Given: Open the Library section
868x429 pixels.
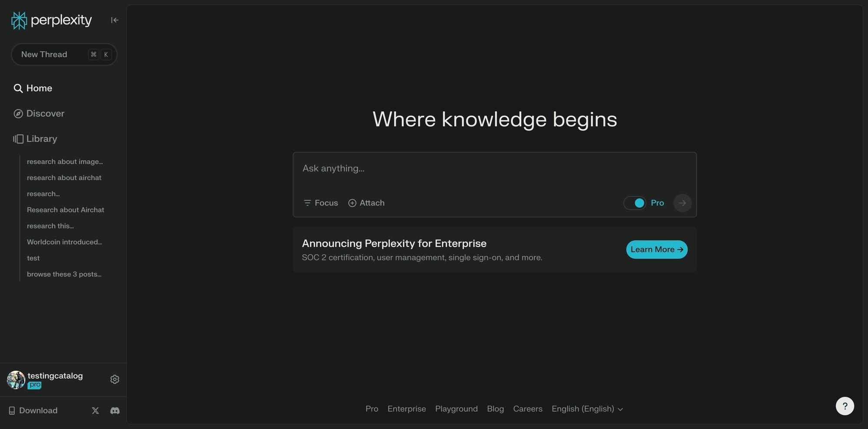Looking at the screenshot, I should [x=41, y=139].
